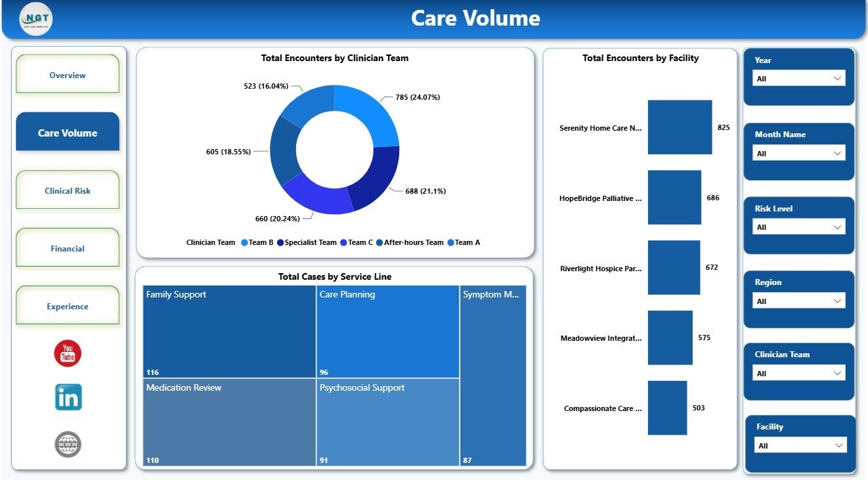Image resolution: width=868 pixels, height=480 pixels.
Task: Expand the Region filter dropdown
Action: (798, 301)
